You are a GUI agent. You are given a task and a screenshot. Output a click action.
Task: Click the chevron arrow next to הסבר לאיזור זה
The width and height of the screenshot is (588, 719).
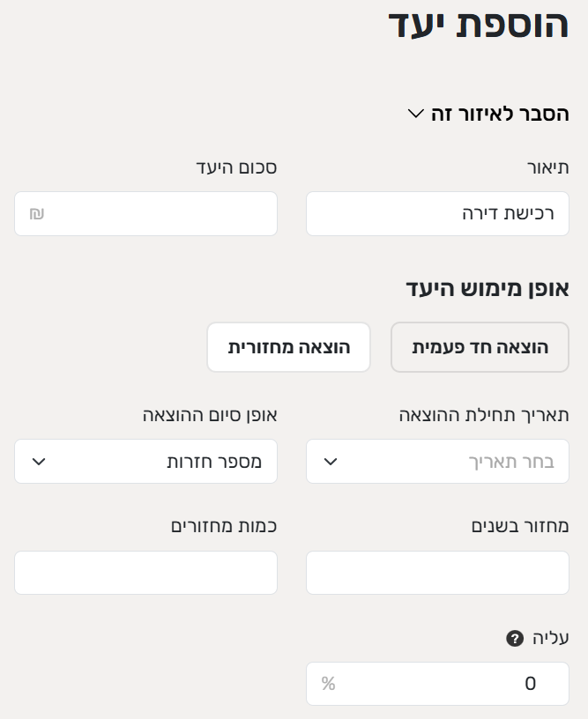(416, 114)
